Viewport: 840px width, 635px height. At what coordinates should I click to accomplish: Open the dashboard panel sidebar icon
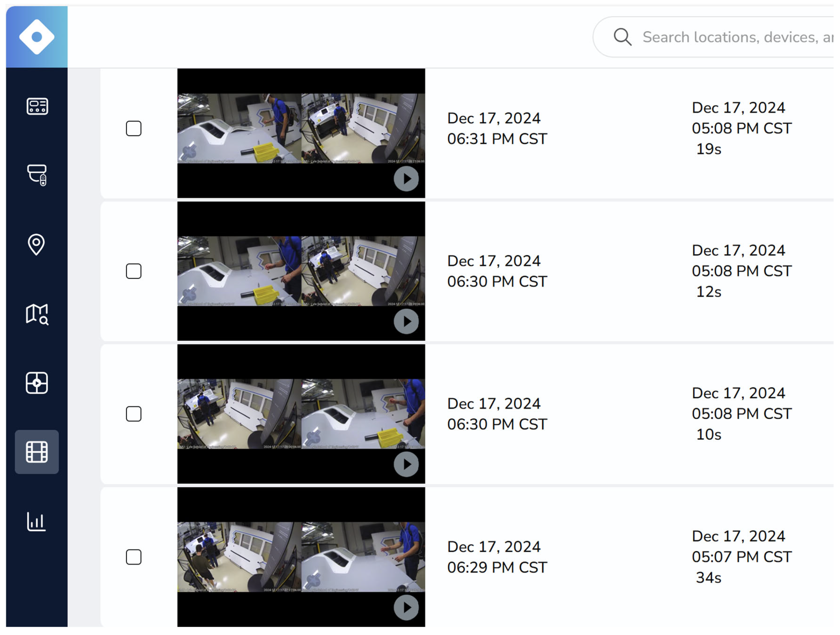click(37, 106)
